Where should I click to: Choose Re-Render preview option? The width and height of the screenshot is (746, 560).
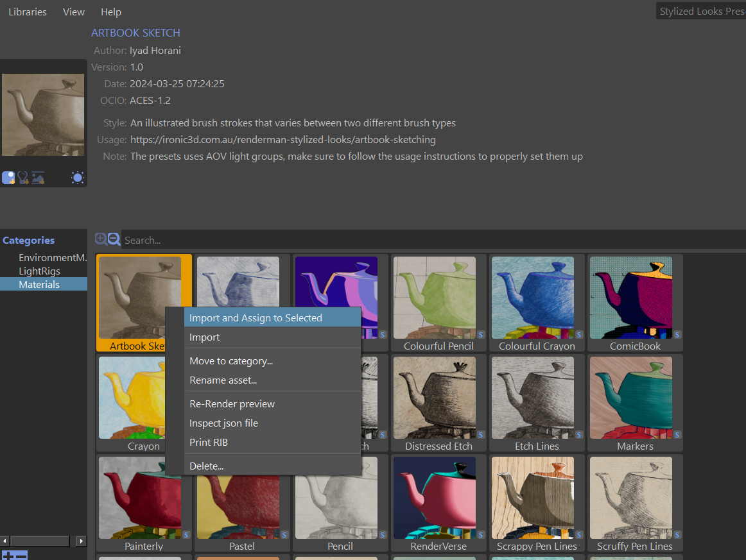[x=273, y=403]
